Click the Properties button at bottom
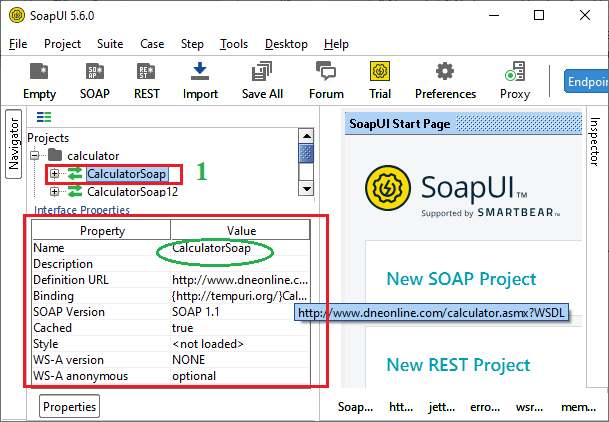 (70, 406)
